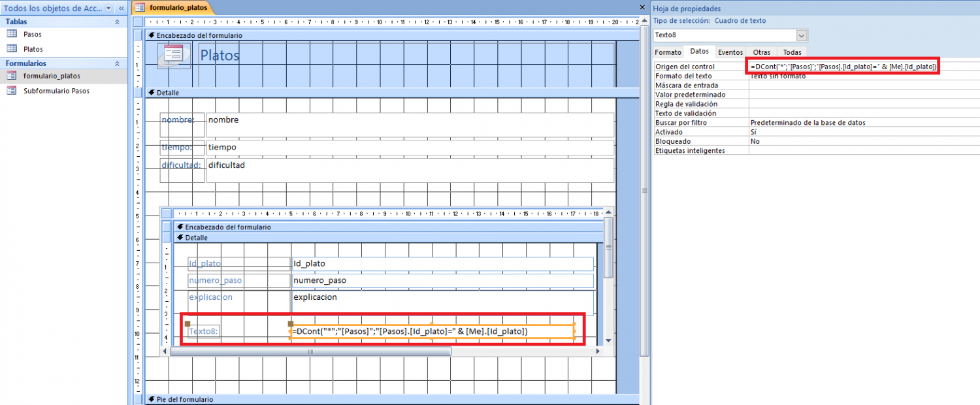The image size is (980, 405).
Task: Click the explicacion text box
Action: click(x=442, y=303)
